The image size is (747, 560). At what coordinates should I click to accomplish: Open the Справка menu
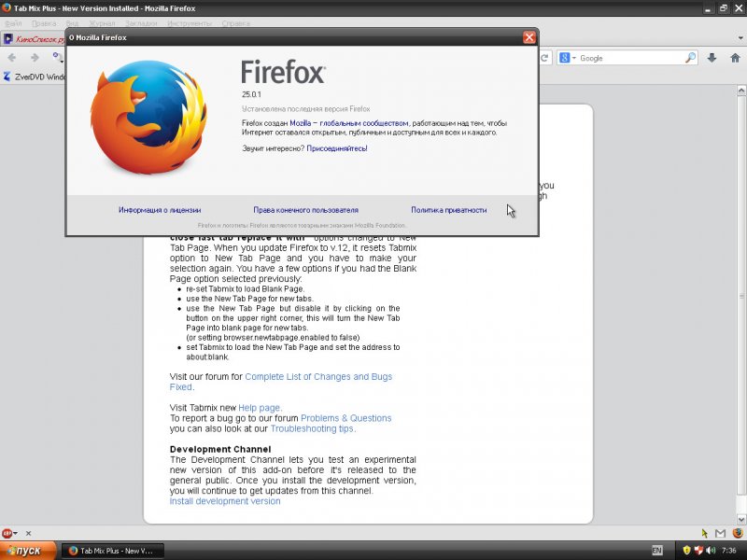click(x=236, y=22)
